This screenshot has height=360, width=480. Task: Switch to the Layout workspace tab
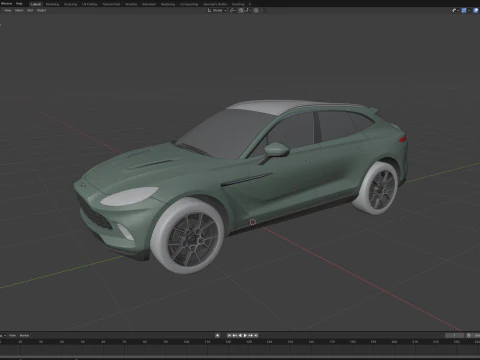(x=36, y=4)
